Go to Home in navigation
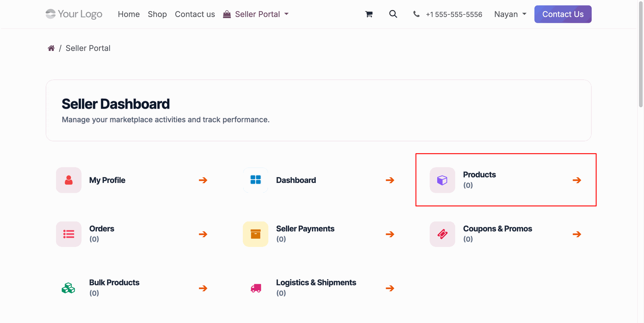 click(129, 14)
